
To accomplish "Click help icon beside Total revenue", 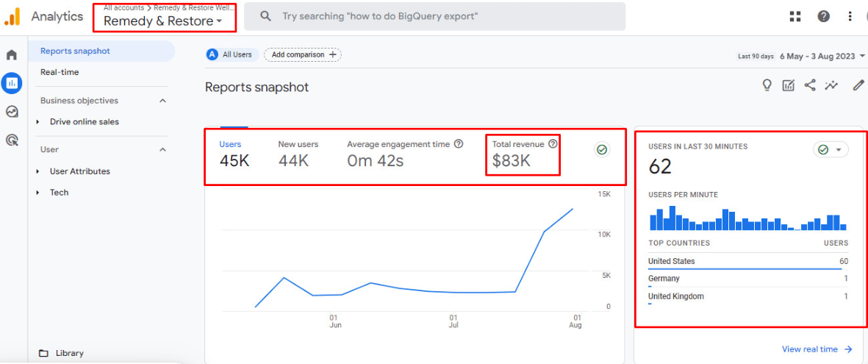I will point(553,144).
